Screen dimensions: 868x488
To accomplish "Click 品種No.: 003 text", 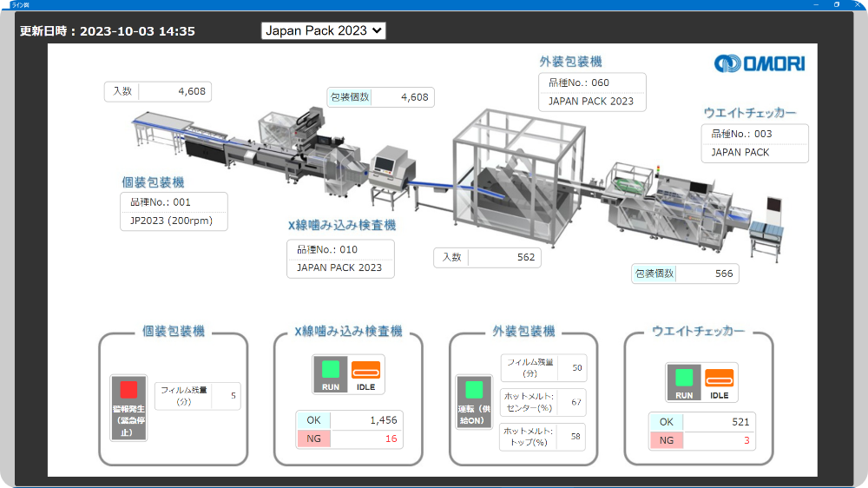I will point(741,134).
